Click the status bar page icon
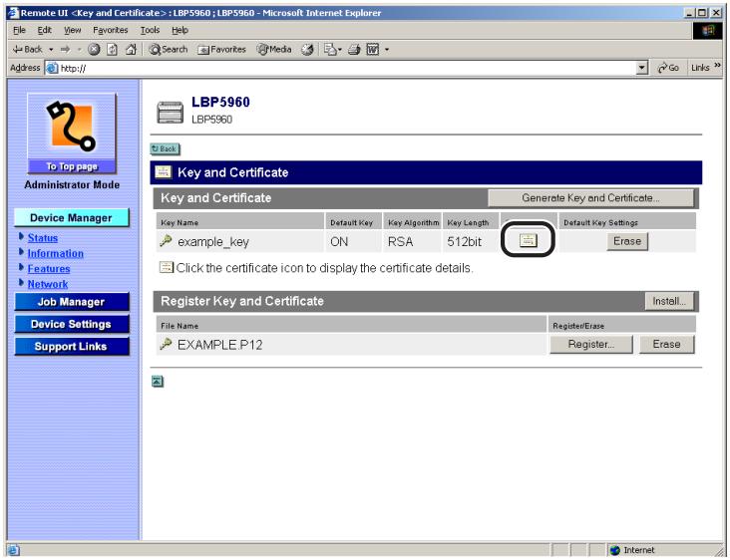Image resolution: width=730 pixels, height=560 pixels. click(x=13, y=550)
